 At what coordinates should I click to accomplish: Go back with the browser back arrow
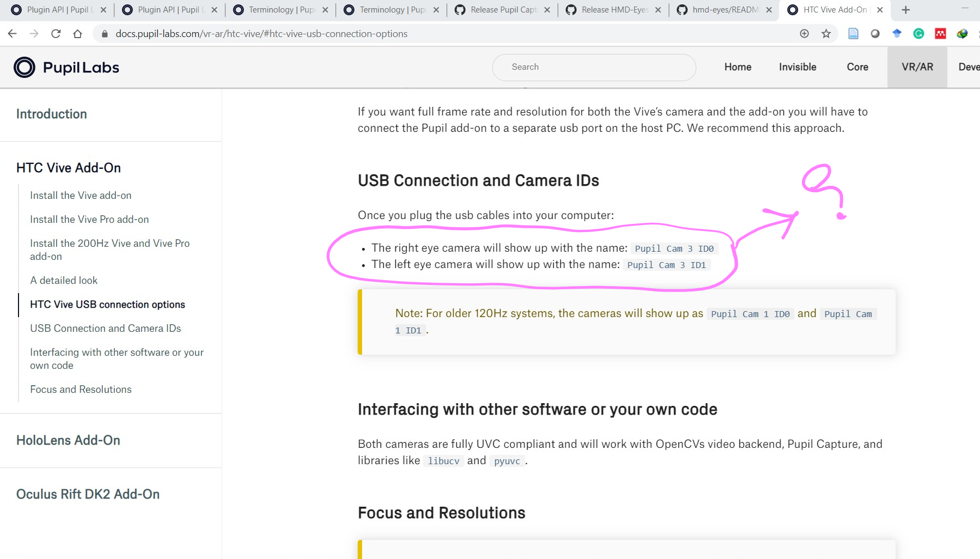(12, 34)
